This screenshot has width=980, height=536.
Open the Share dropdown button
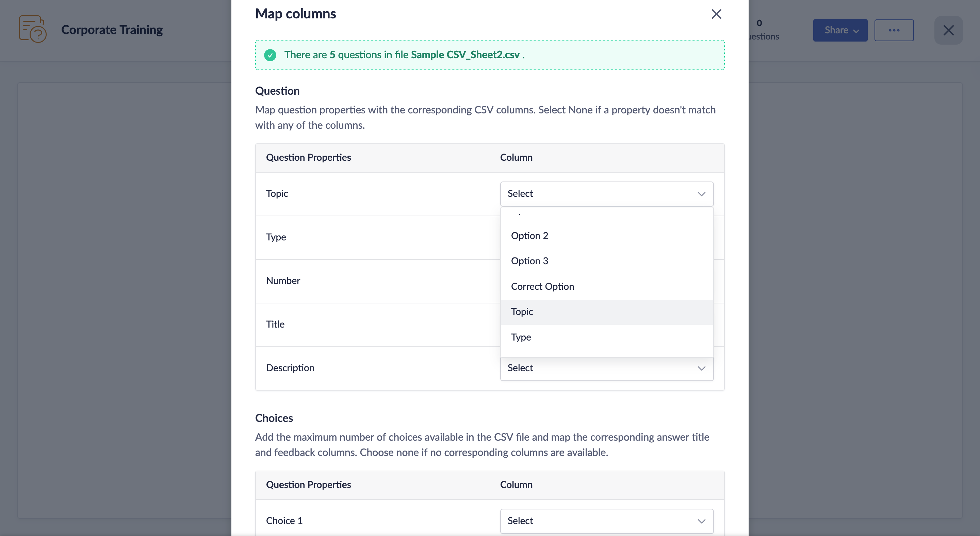tap(840, 30)
